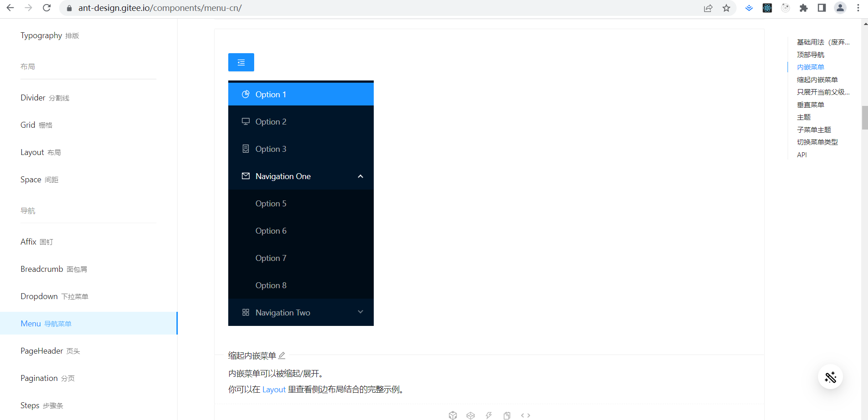Screen dimensions: 868x420
Task: Open the Breadcrumb 面包屑 page
Action: pyautogui.click(x=53, y=269)
